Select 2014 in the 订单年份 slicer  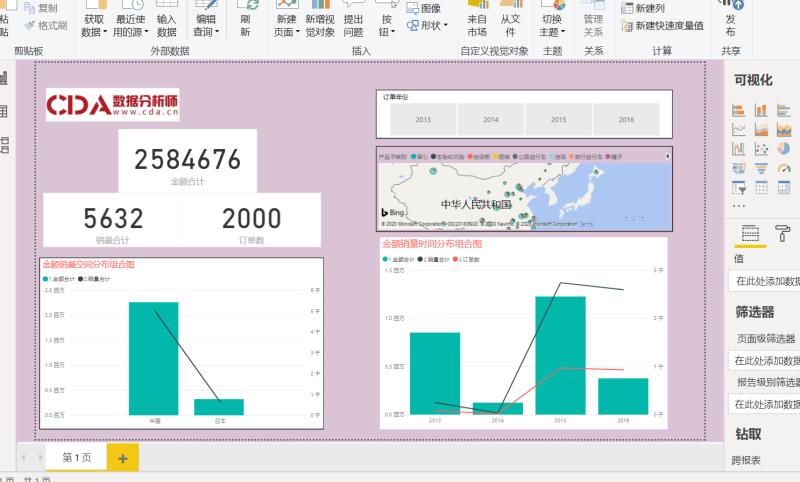[491, 119]
